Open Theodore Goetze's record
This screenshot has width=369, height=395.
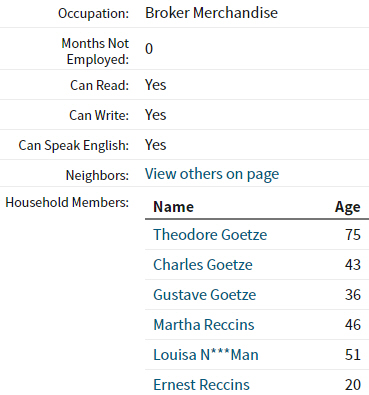point(210,235)
